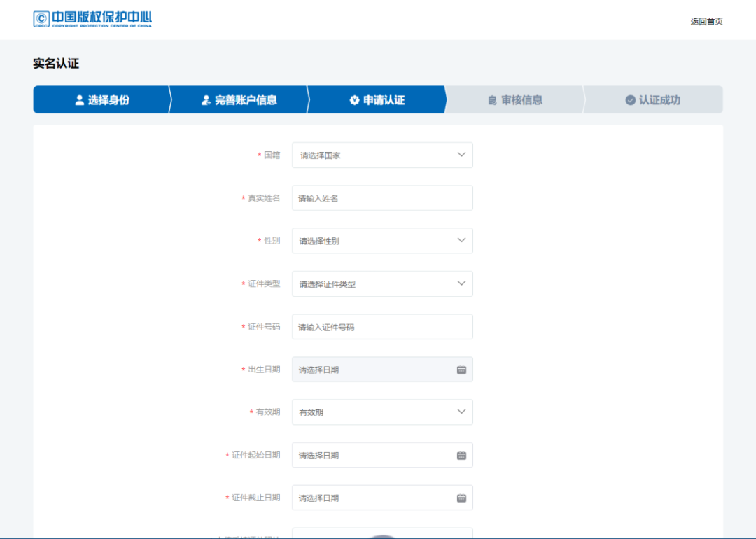The image size is (756, 539).
Task: Open the 出生日期 calendar icon
Action: point(461,369)
